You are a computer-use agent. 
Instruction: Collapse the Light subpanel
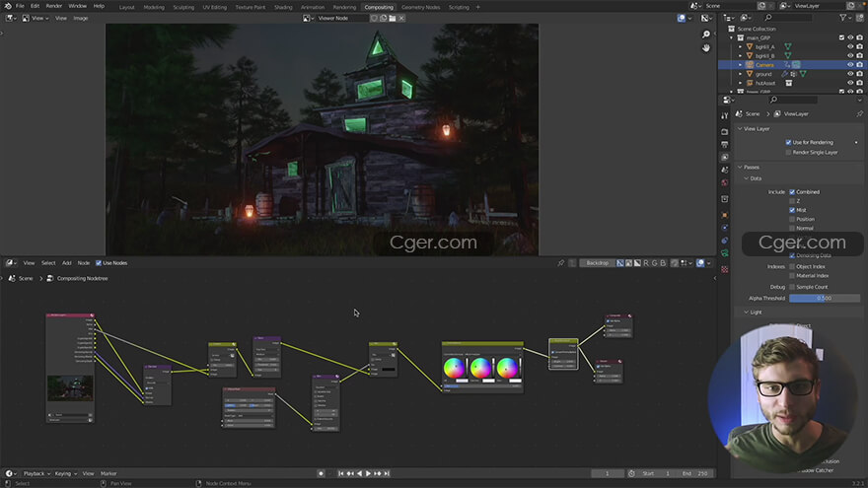(747, 313)
